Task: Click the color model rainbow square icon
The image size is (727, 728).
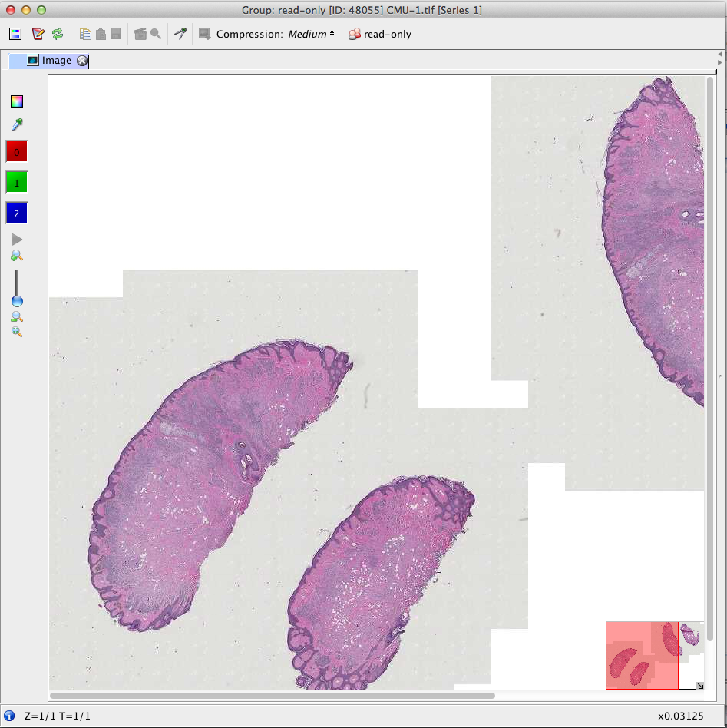Action: [17, 101]
